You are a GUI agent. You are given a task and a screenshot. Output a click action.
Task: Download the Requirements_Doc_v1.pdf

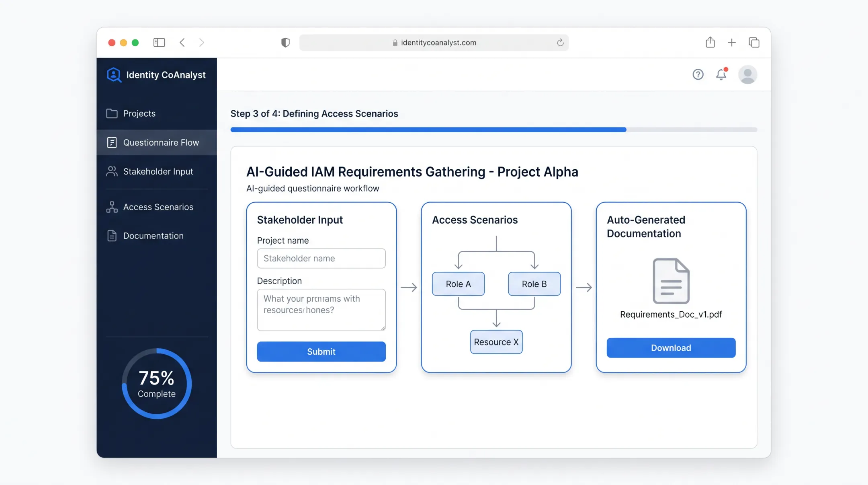(671, 348)
